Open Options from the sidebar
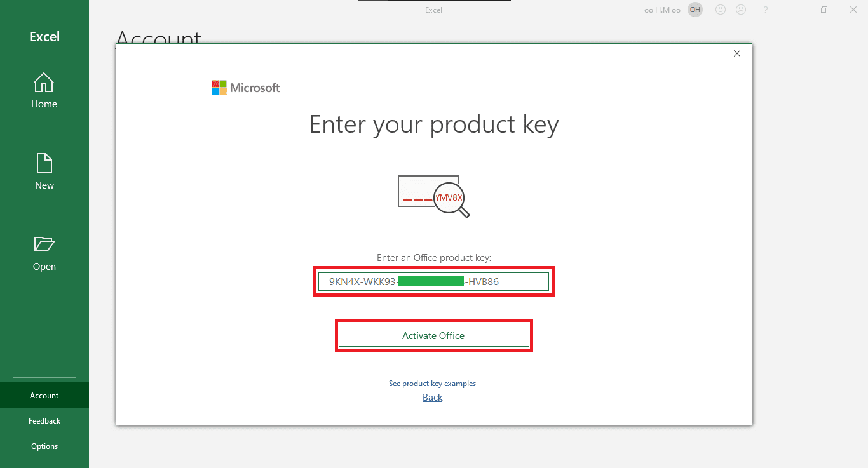868x468 pixels. click(44, 446)
